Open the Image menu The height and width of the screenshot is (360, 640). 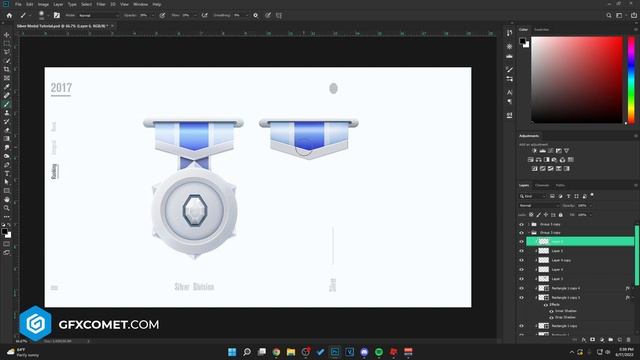pyautogui.click(x=43, y=4)
